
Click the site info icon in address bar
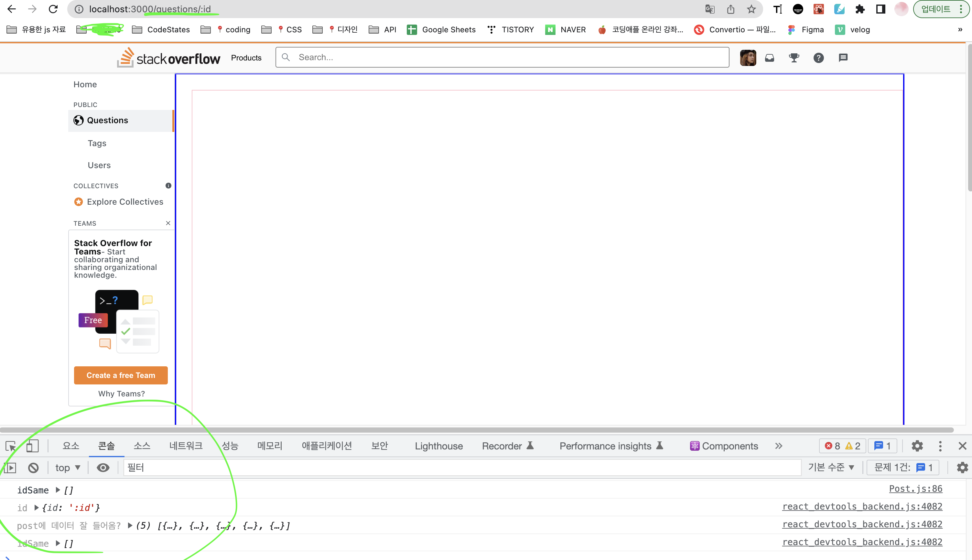79,9
